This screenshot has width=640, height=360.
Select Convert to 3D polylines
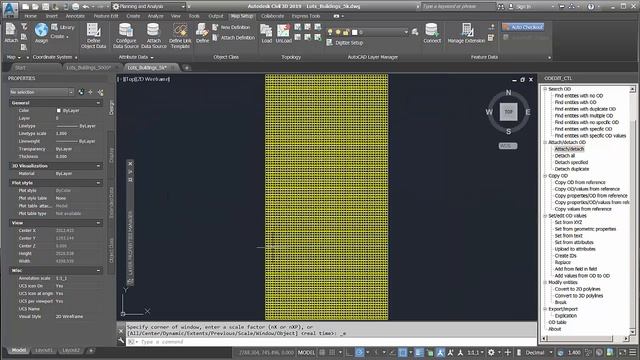click(578, 296)
